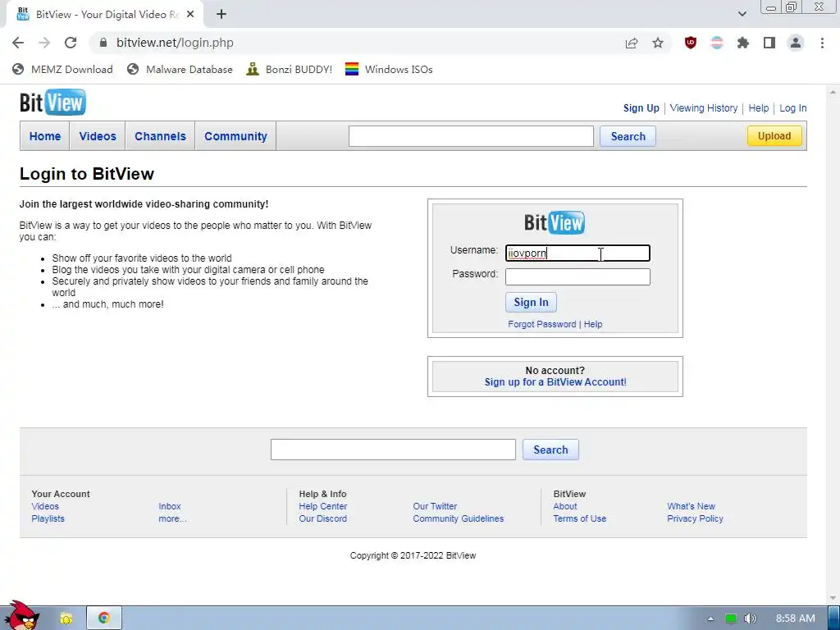840x630 pixels.
Task: Open the footer Playlists link
Action: [48, 518]
